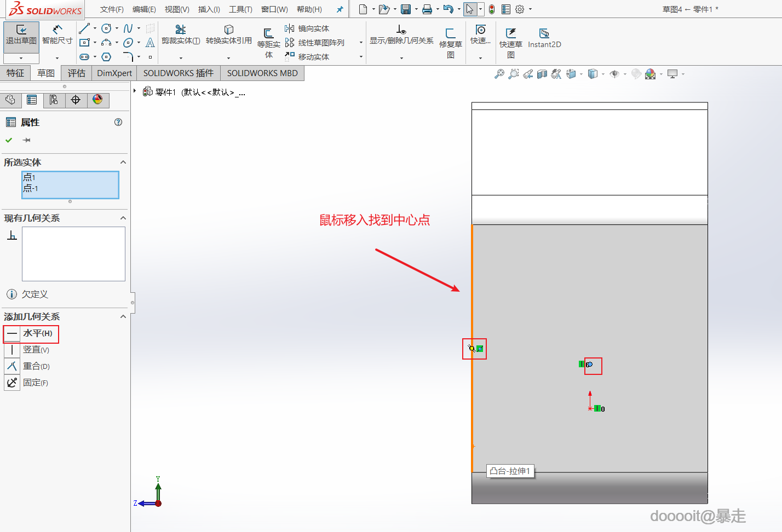Expand the Trim Entities dropdown arrow
Viewport: 782px width, 532px height.
pos(181,58)
